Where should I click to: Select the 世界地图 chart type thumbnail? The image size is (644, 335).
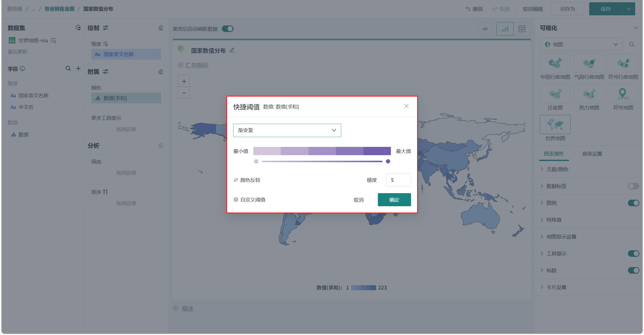point(555,125)
